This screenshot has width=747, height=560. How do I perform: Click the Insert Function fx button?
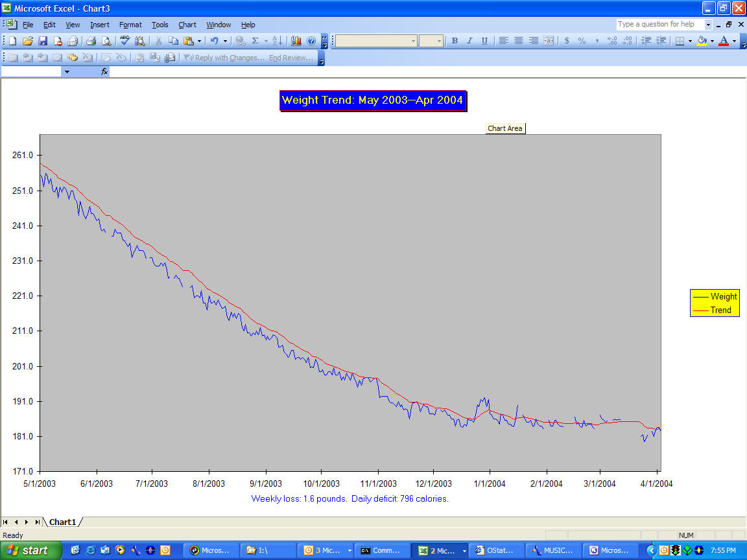(x=104, y=72)
